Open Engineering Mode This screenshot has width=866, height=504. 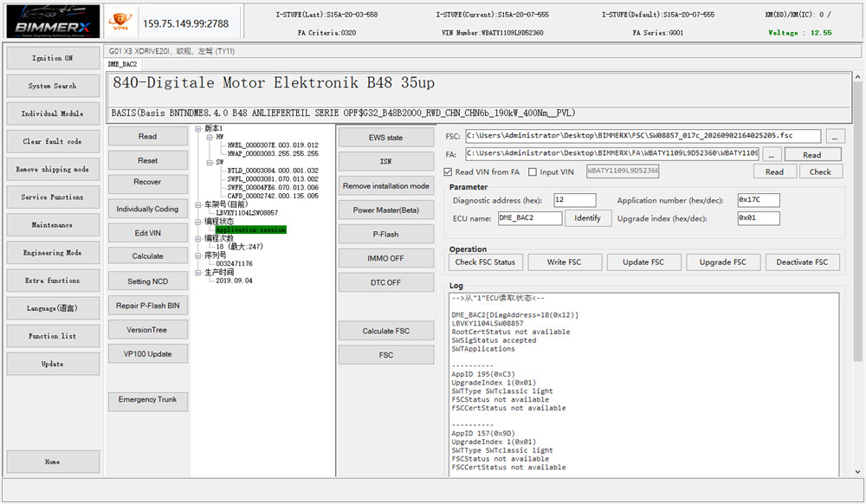(53, 253)
